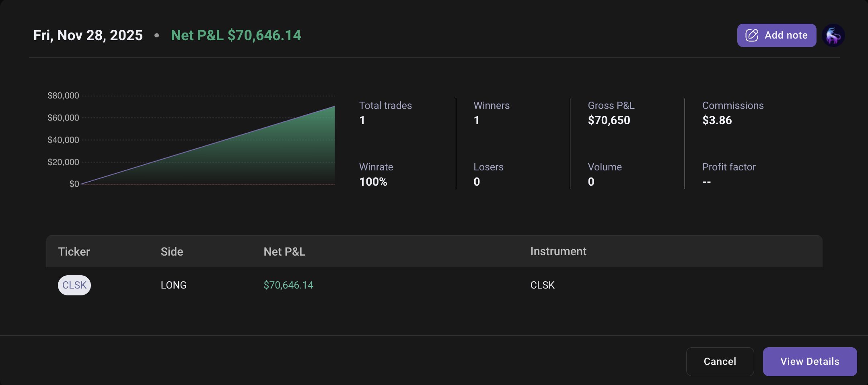The image size is (868, 385).
Task: Click the pencil icon on Add note
Action: pos(751,35)
